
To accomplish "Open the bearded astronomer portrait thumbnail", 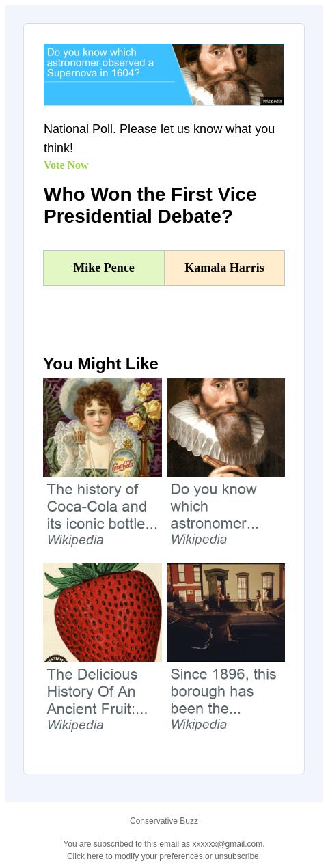I will 225,428.
